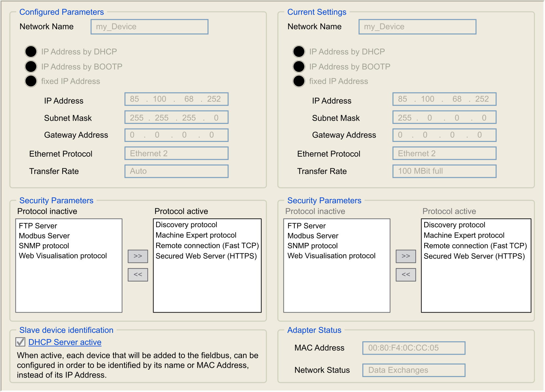Click the << button under Current Security Parameters
This screenshot has height=392, width=545.
(406, 275)
